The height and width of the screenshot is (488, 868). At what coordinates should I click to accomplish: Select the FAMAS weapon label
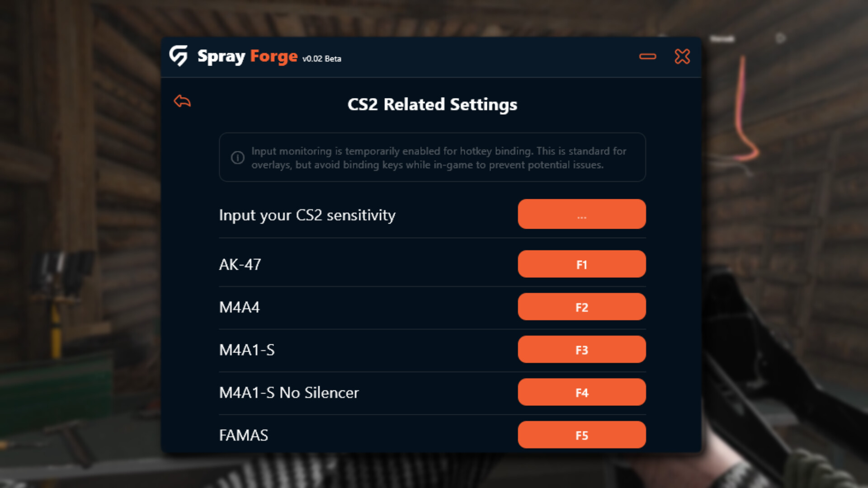tap(244, 436)
